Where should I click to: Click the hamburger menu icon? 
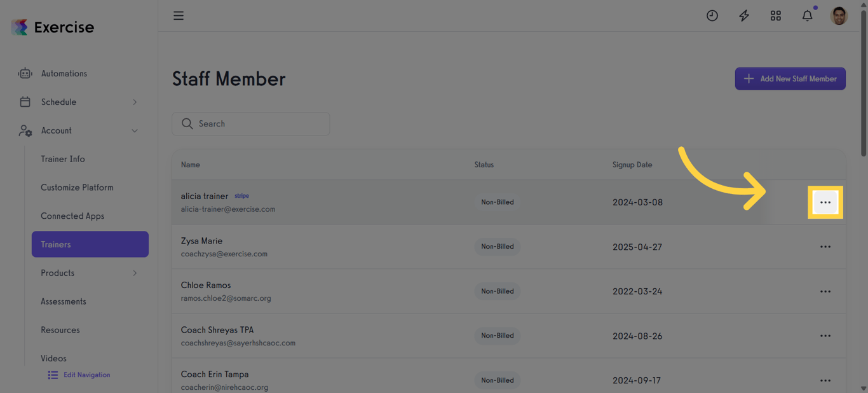click(x=179, y=16)
